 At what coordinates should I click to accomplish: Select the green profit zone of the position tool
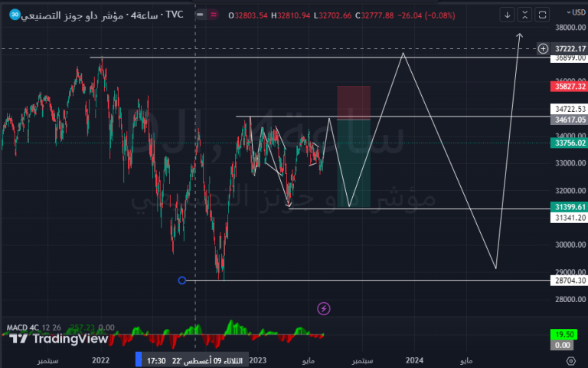(354, 163)
